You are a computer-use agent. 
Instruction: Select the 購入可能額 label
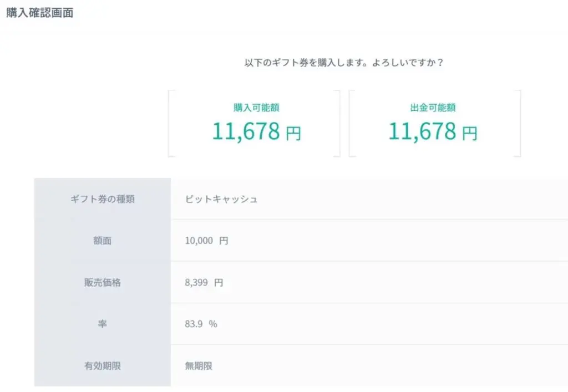pyautogui.click(x=252, y=108)
